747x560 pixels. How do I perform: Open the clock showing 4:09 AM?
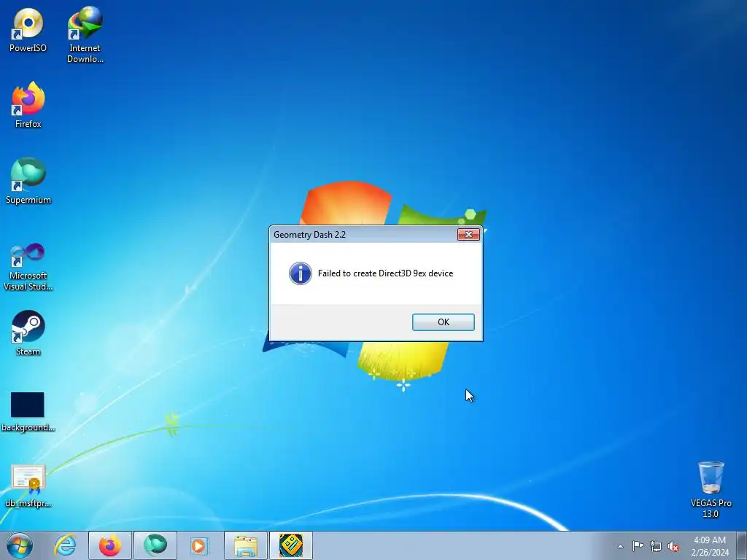[710, 546]
